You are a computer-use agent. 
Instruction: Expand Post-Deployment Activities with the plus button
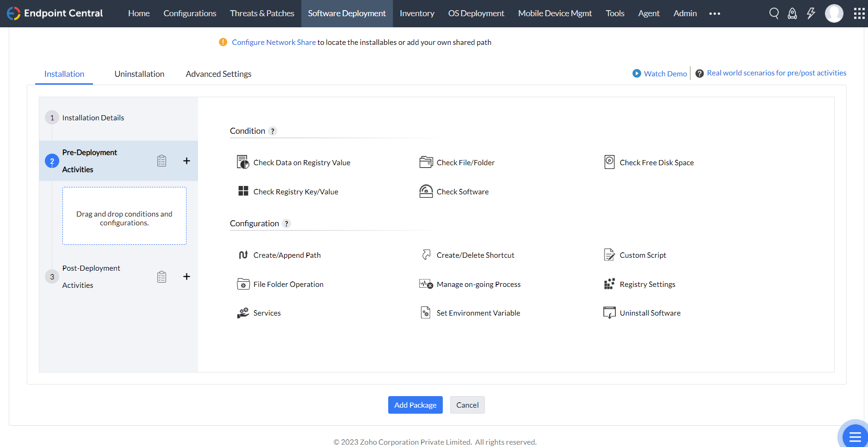[186, 276]
